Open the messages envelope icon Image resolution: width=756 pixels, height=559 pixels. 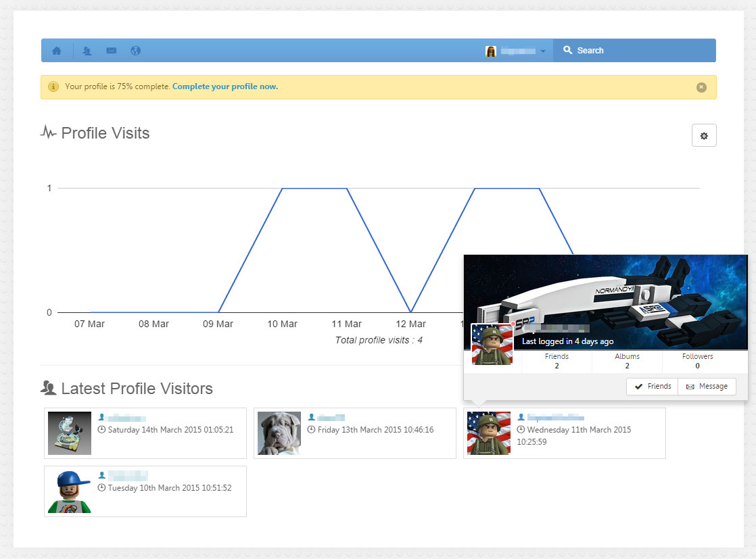[112, 51]
